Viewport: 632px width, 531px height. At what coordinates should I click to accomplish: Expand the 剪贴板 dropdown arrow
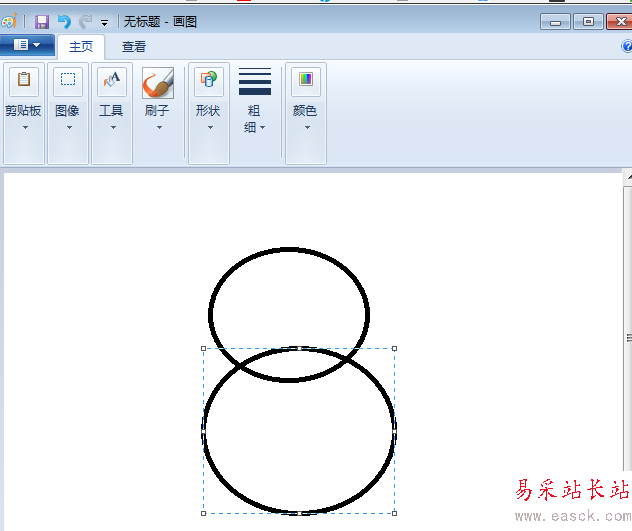[x=25, y=127]
